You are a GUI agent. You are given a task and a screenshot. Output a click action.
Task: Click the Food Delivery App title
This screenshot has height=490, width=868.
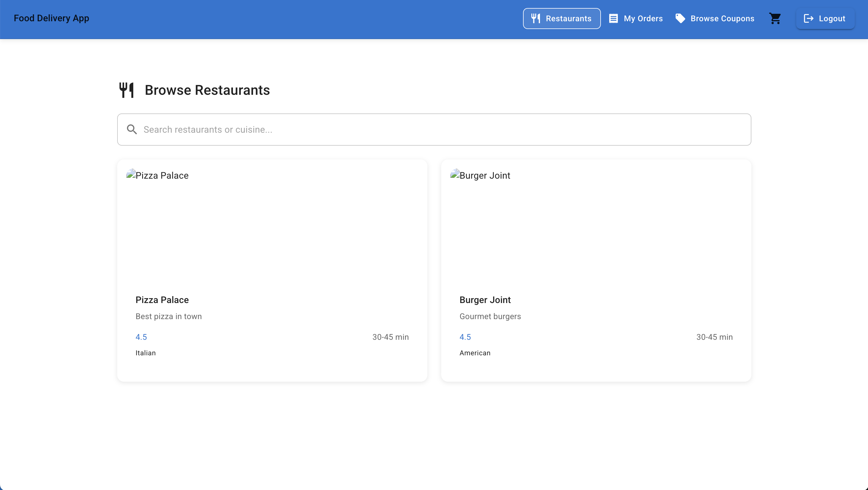51,18
